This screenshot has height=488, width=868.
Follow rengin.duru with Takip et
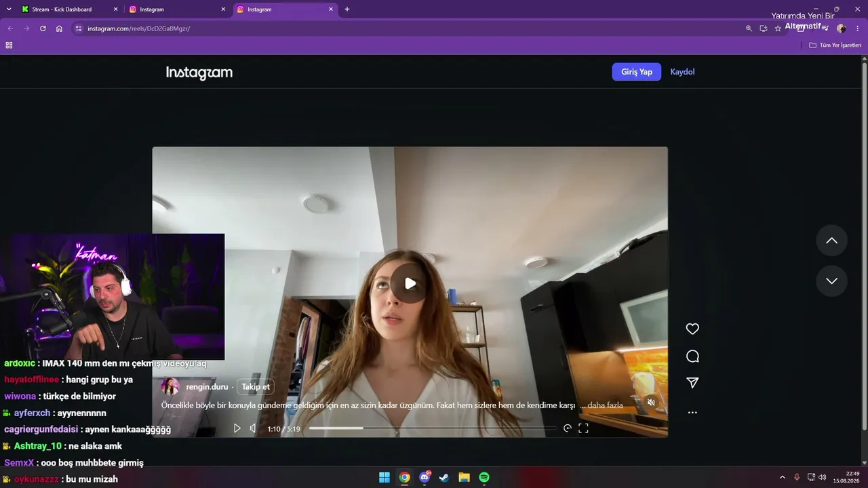[x=256, y=387]
